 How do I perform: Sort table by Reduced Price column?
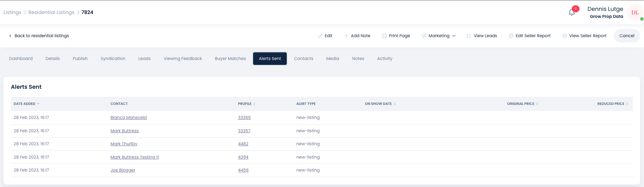(x=627, y=104)
